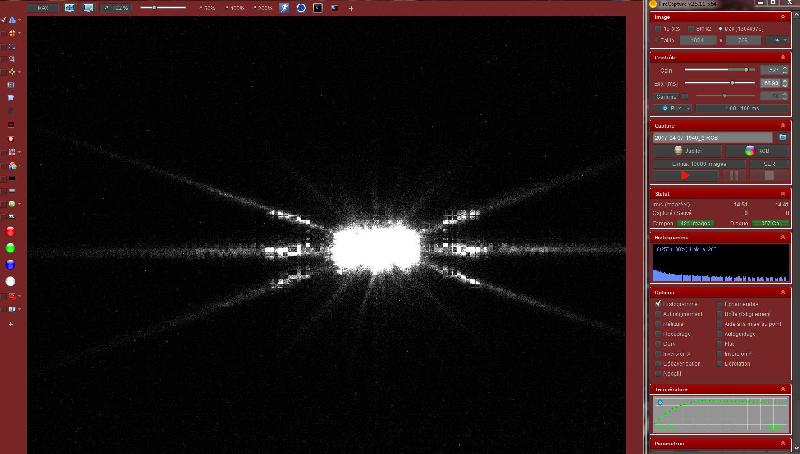Select the 100% zoom radio option
The image size is (800, 454).
(x=236, y=8)
